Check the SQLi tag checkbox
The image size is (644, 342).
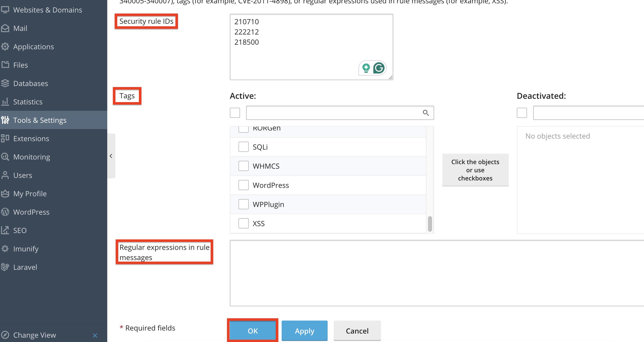click(243, 146)
